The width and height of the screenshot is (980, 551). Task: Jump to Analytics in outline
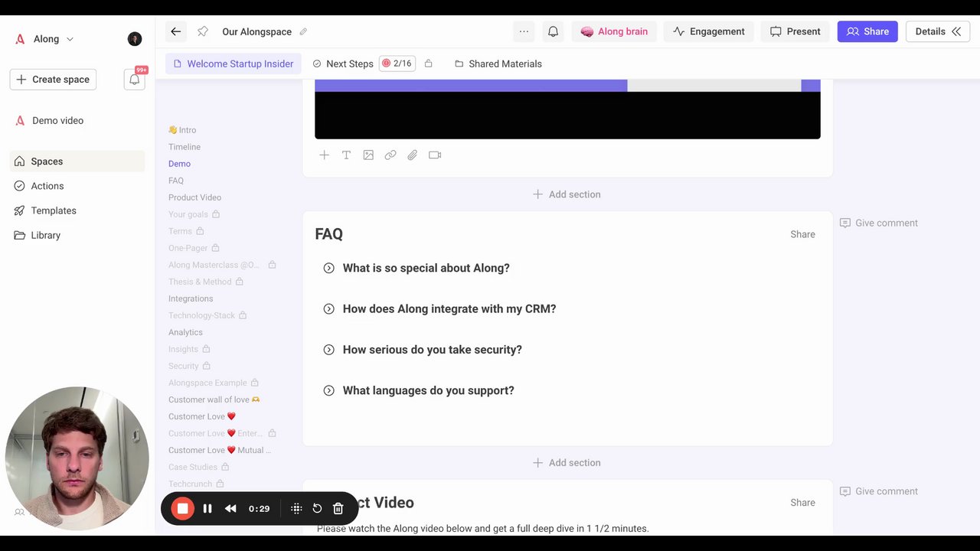coord(185,332)
